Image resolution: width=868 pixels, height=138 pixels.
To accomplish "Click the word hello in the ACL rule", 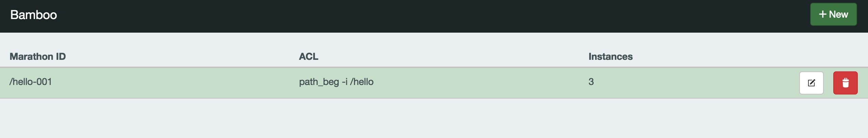I will [364, 82].
